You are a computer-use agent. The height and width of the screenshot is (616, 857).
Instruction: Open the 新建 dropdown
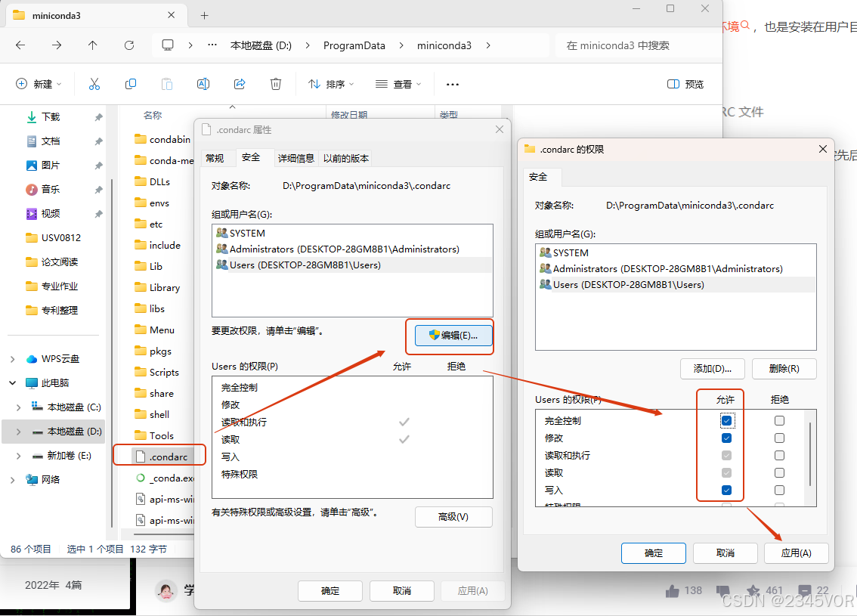(x=39, y=84)
